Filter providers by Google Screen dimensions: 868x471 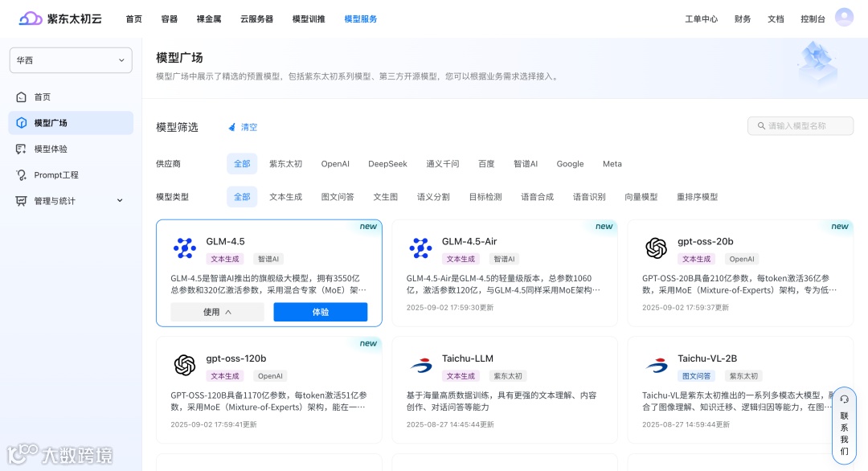(x=570, y=164)
